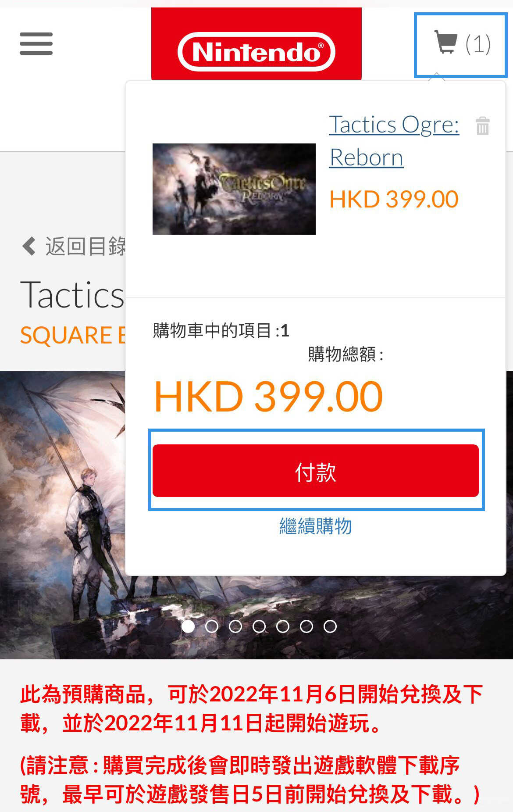513x812 pixels.
Task: Select the first carousel dot
Action: coord(188,626)
